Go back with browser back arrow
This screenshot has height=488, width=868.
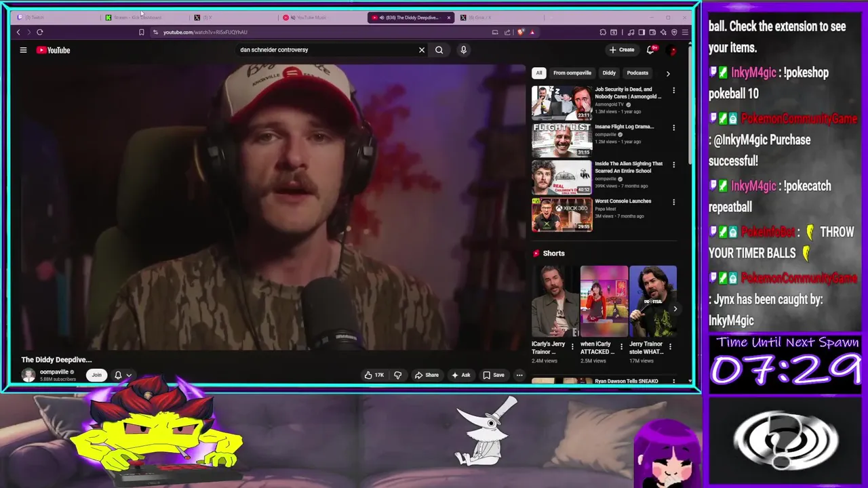tap(18, 32)
